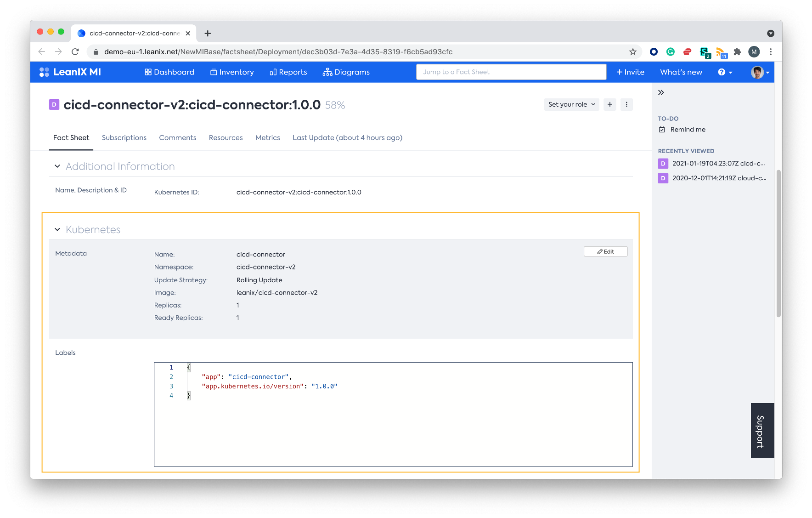The width and height of the screenshot is (812, 518).
Task: Click the Invite button
Action: click(x=630, y=72)
